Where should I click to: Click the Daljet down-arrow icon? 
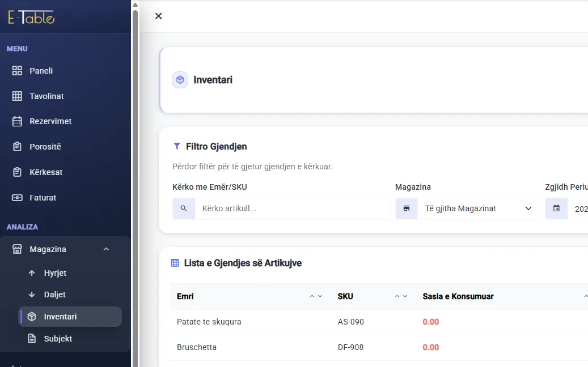[x=32, y=295]
